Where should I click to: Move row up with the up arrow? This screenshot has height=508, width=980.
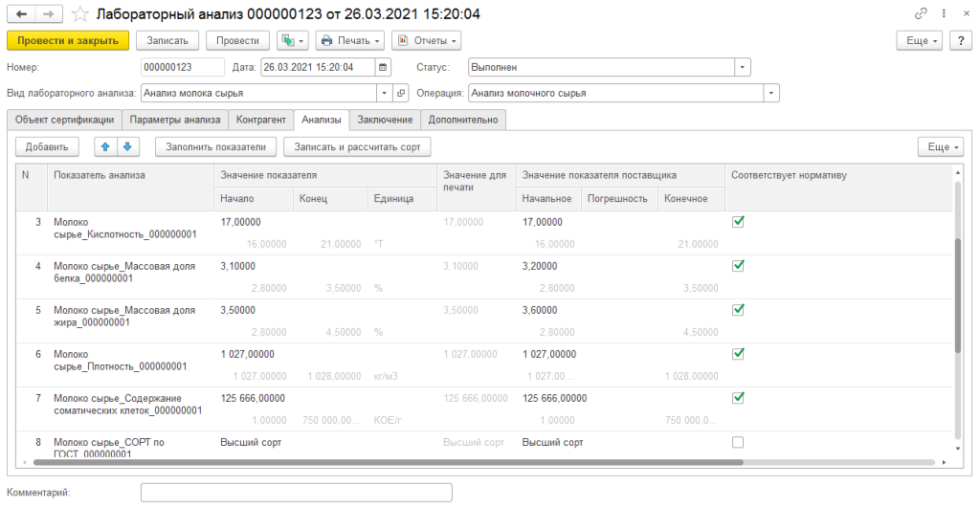[105, 146]
